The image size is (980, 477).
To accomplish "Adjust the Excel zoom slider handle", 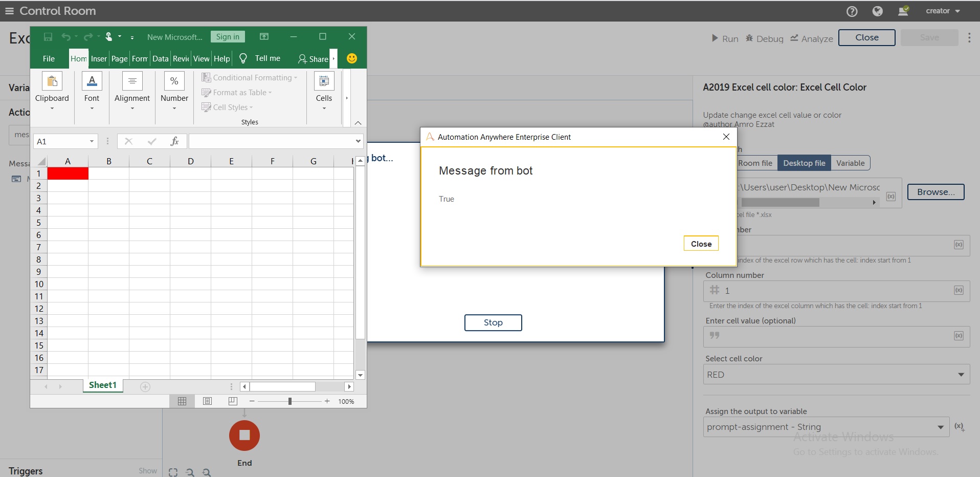I will click(289, 401).
